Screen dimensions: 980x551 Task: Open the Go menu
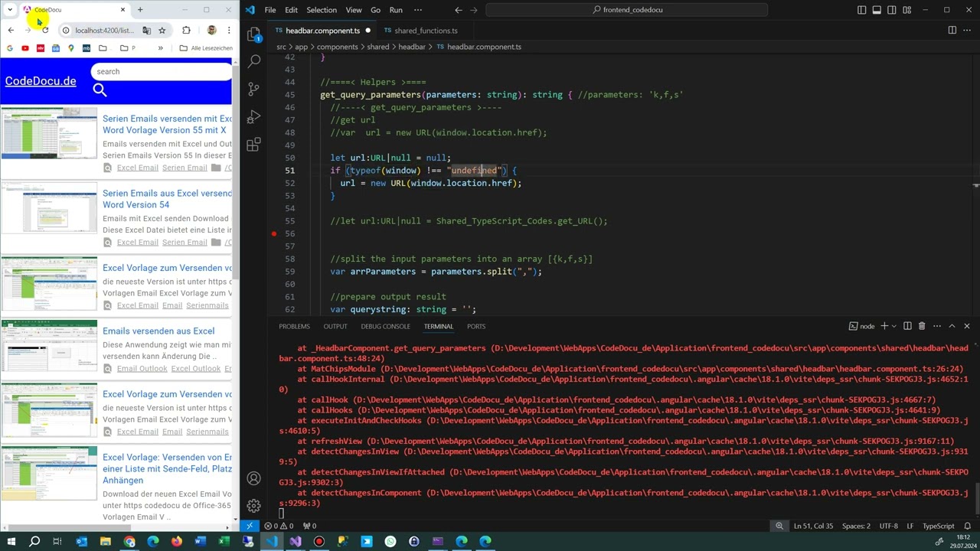375,10
